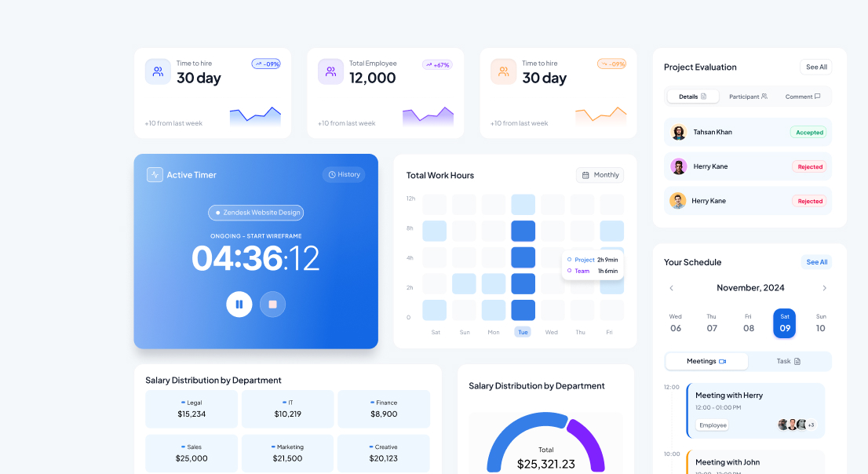Click the +3 attendees badge
868x474 pixels.
(811, 425)
